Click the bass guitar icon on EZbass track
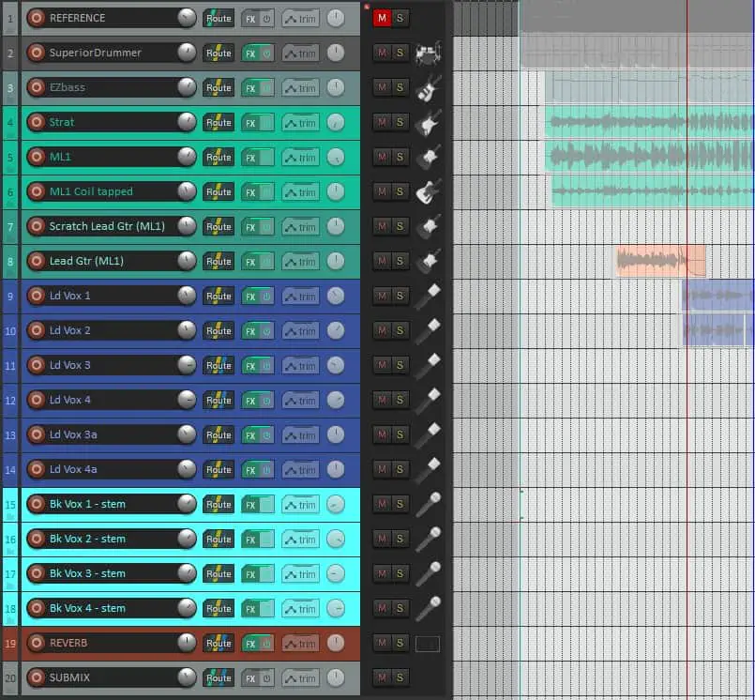The image size is (755, 700). pyautogui.click(x=428, y=87)
